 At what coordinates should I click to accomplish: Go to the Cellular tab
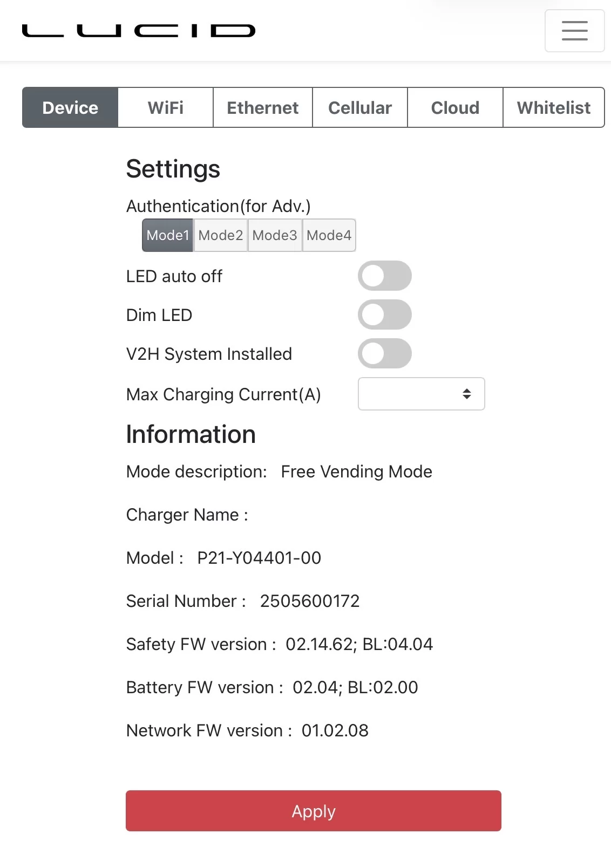[360, 107]
